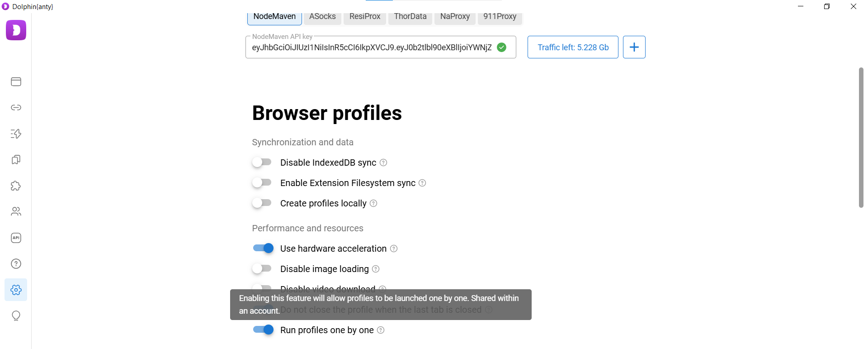Click the plus add traffic button
Image resolution: width=868 pixels, height=349 pixels.
pos(634,47)
